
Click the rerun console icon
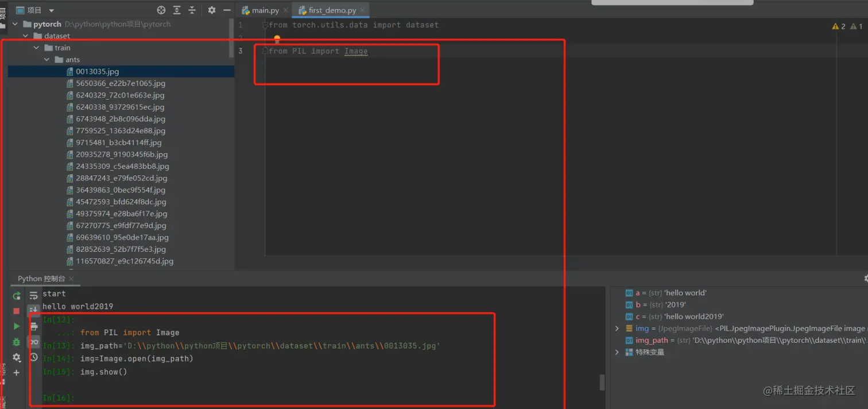pyautogui.click(x=17, y=296)
